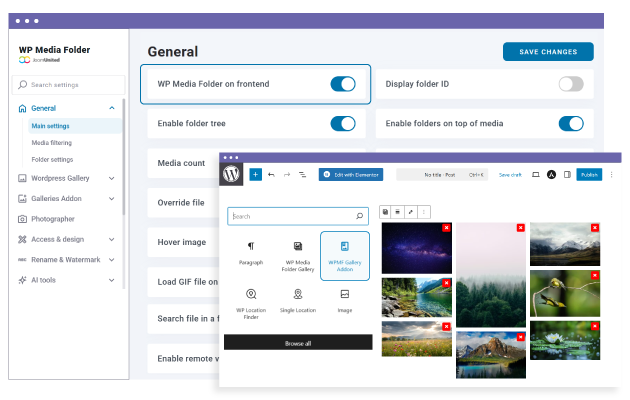Toggle WP Media Folder on frontend

point(342,84)
